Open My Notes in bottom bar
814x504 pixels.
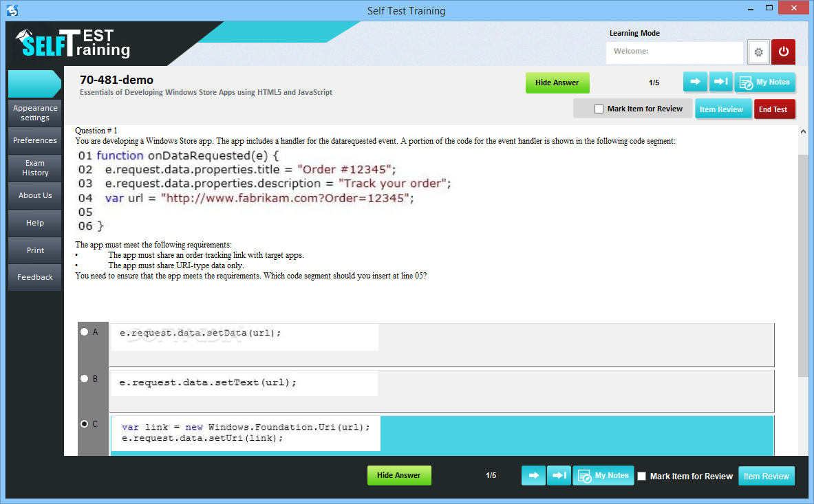[x=603, y=476]
